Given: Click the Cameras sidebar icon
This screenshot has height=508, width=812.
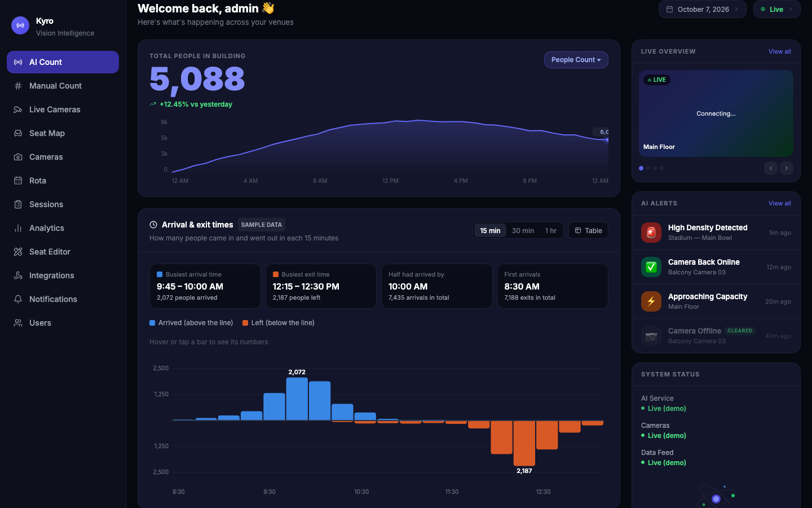Looking at the screenshot, I should [x=18, y=157].
